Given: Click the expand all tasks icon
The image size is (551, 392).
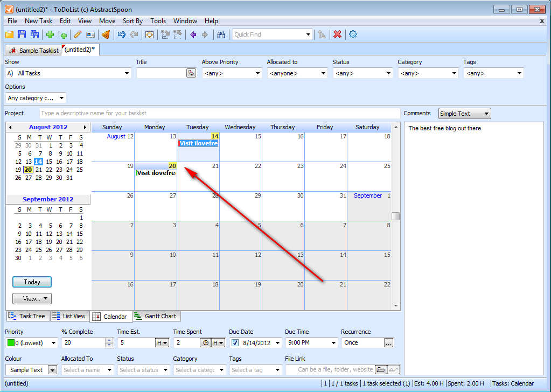Looking at the screenshot, I should (x=165, y=34).
